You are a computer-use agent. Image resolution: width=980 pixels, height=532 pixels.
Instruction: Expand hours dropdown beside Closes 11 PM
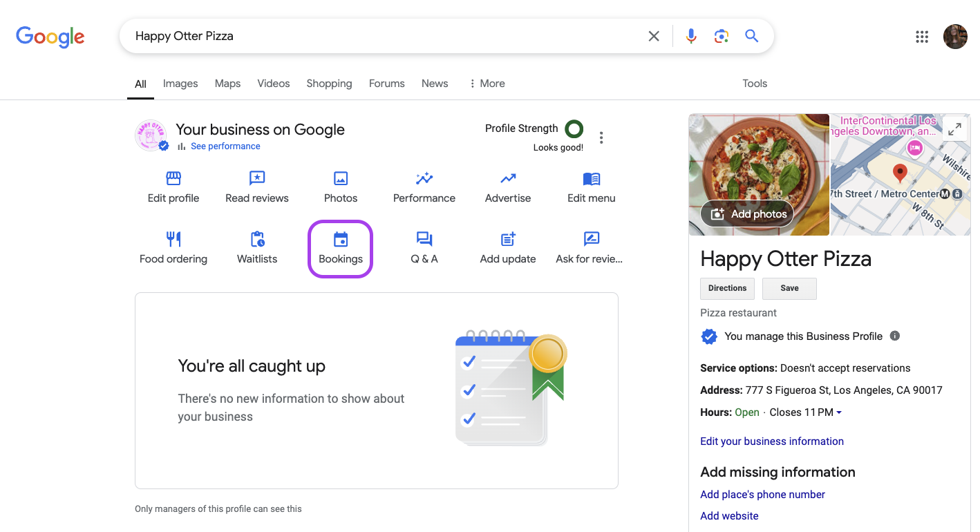(839, 412)
